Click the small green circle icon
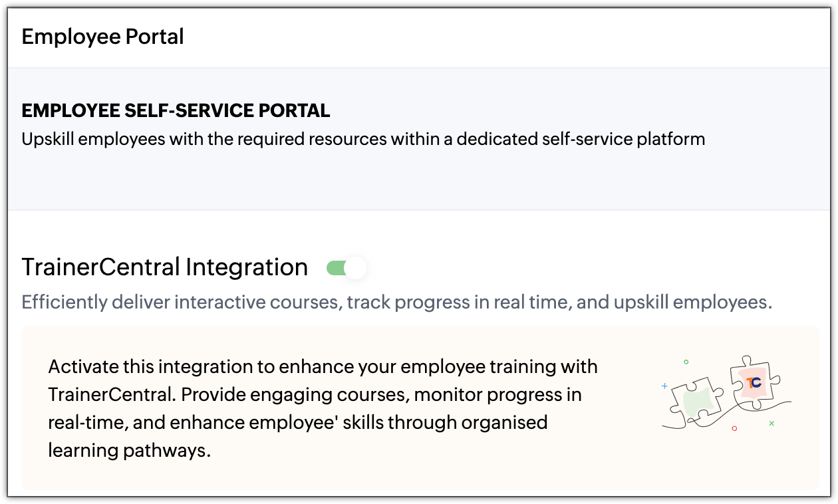 click(686, 362)
